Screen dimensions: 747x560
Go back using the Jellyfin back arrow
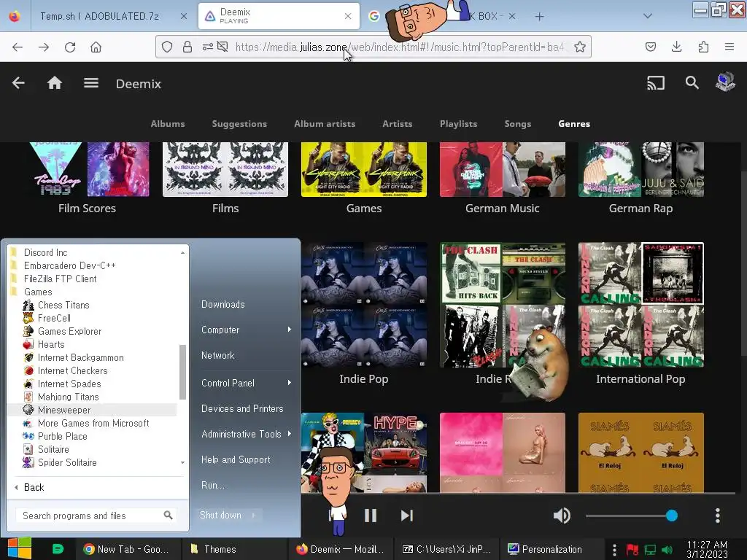[x=18, y=83]
